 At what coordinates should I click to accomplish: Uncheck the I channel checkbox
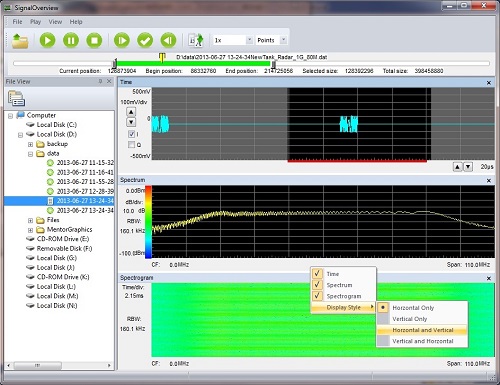131,134
